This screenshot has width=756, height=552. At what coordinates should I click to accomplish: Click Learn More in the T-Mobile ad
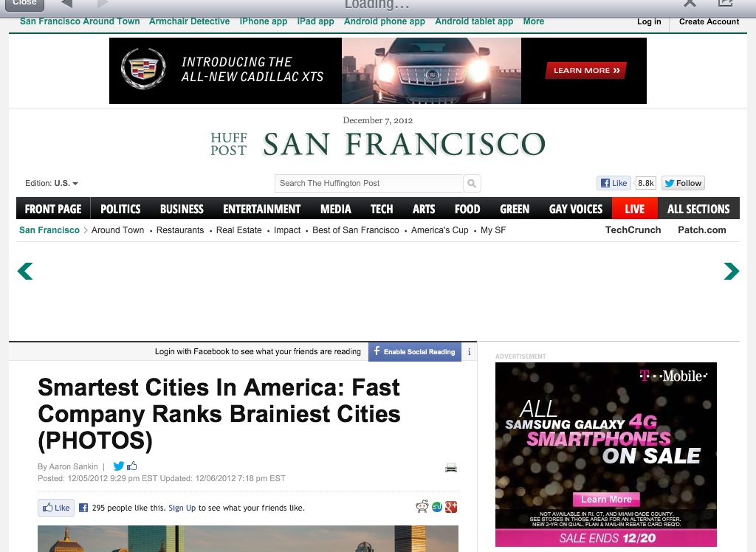click(606, 500)
